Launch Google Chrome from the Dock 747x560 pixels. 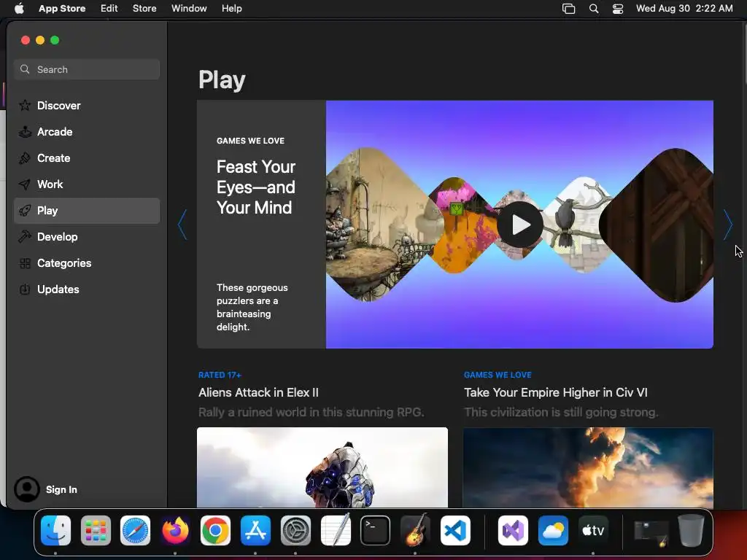pos(215,531)
